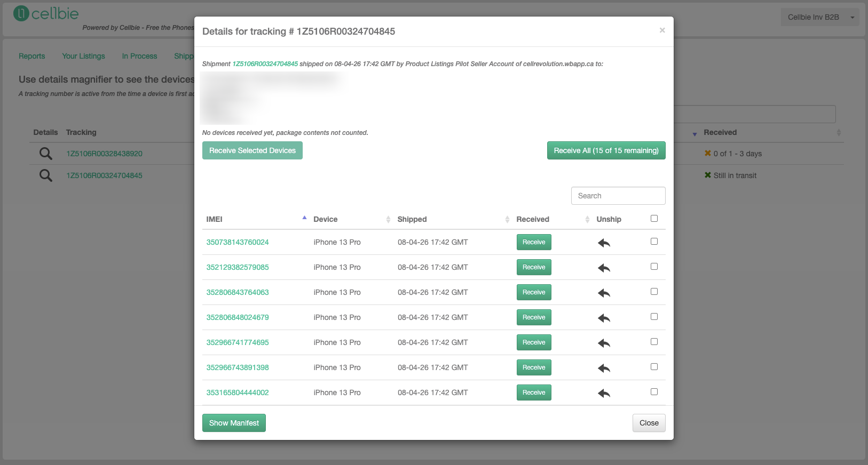Sort table by Device column
This screenshot has width=868, height=465.
(x=351, y=219)
